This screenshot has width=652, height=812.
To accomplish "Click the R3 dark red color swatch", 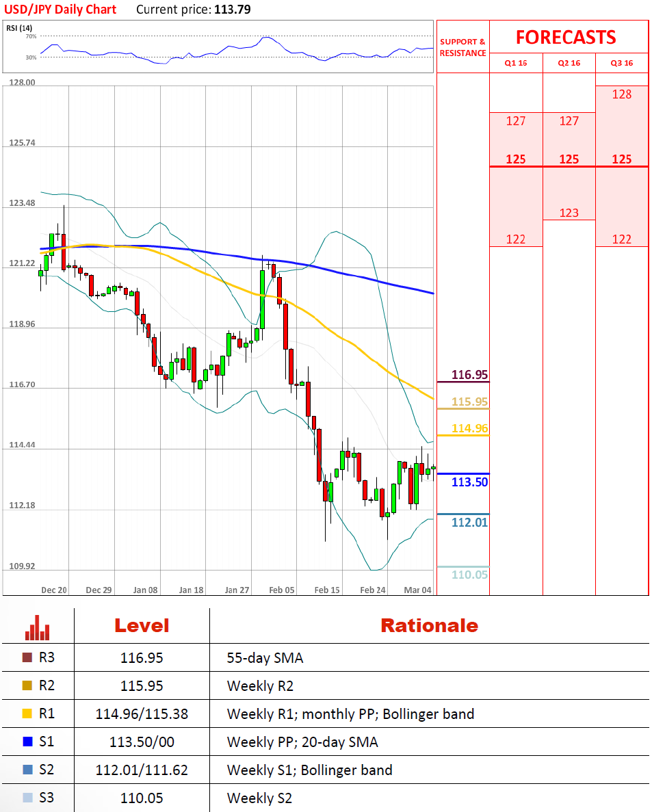I will (x=27, y=657).
